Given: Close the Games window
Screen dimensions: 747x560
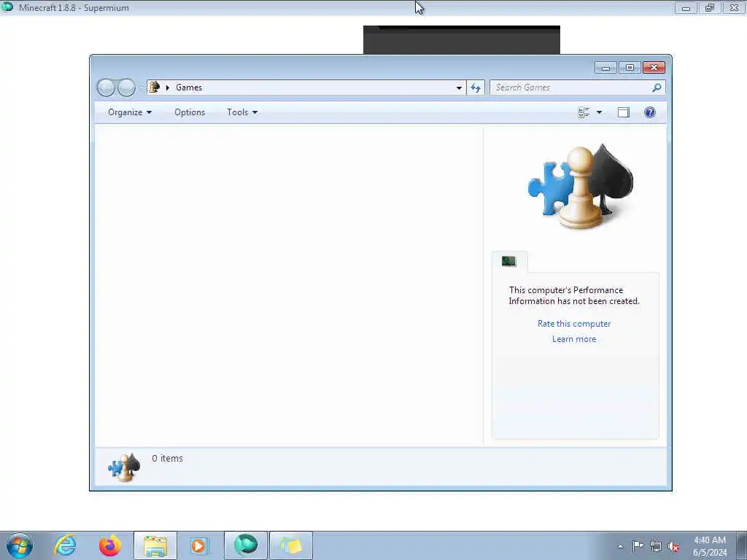Looking at the screenshot, I should [654, 68].
